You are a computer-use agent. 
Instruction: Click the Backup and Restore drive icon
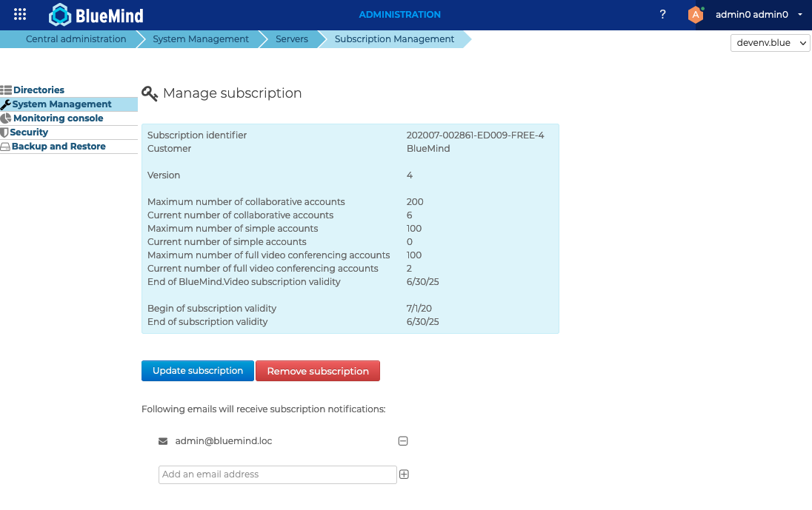pyautogui.click(x=5, y=147)
